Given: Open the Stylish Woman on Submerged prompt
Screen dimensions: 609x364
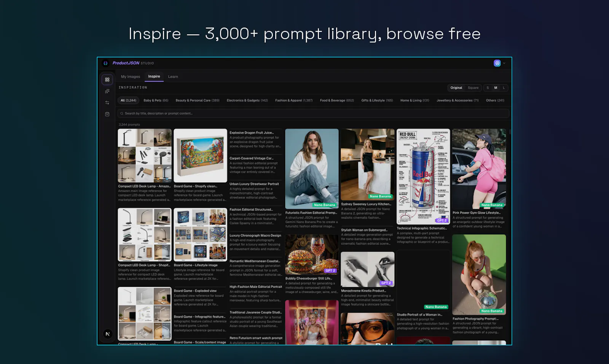Looking at the screenshot, I should click(x=368, y=237).
